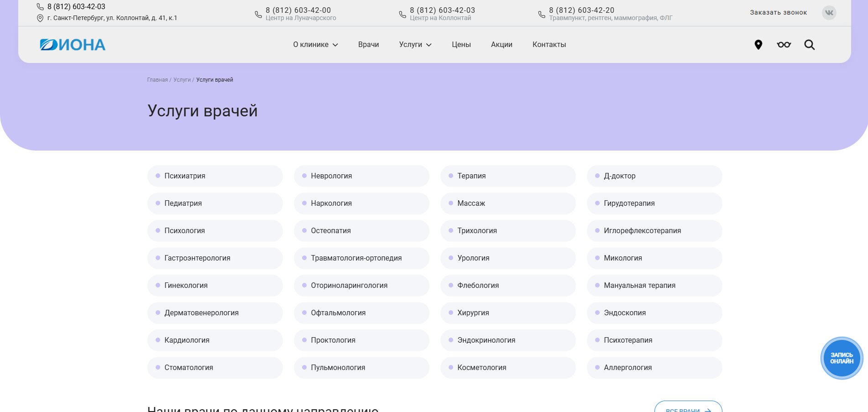Choose the Эндокринология service
868x412 pixels.
pos(508,340)
